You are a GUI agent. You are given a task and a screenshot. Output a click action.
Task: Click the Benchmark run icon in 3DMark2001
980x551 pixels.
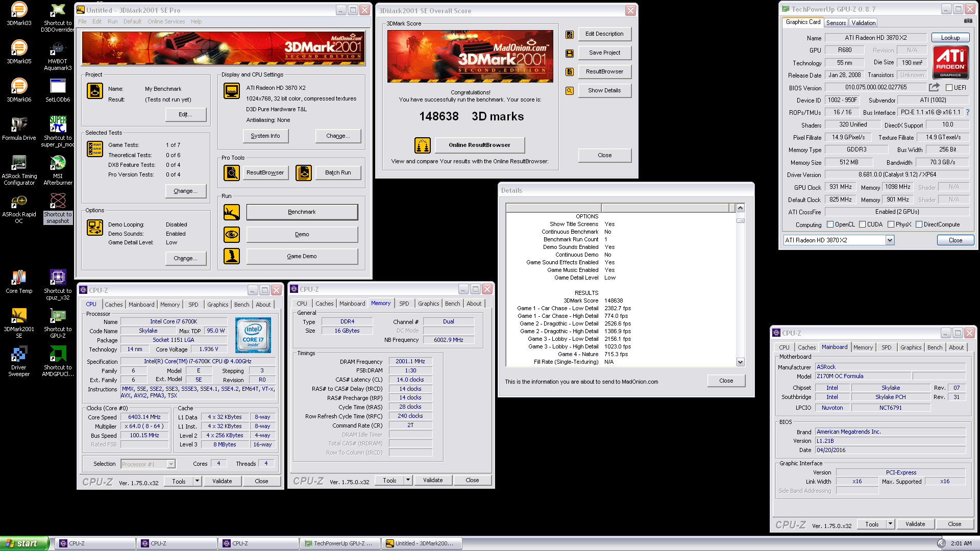click(232, 212)
